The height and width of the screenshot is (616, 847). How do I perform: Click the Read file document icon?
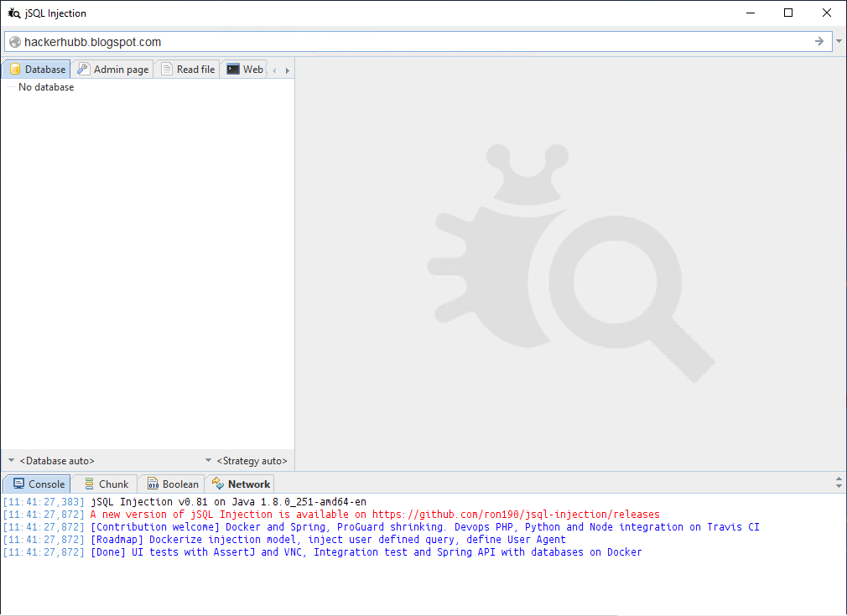click(167, 69)
